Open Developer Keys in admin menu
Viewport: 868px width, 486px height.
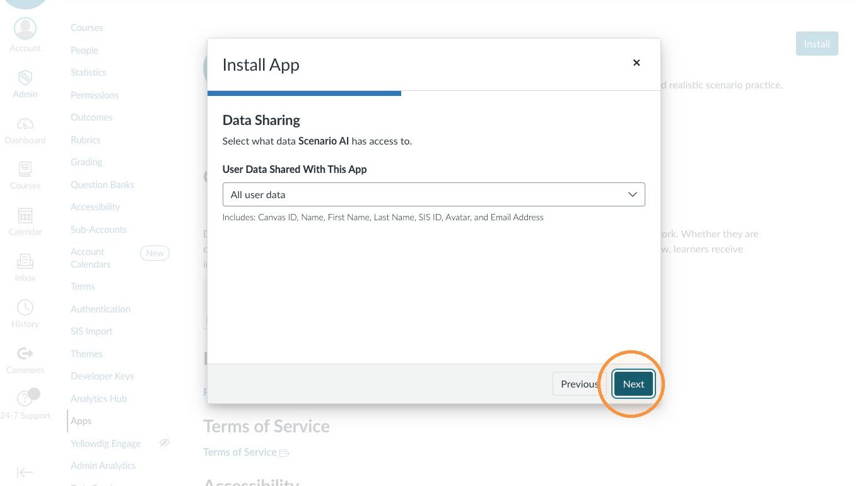click(102, 376)
